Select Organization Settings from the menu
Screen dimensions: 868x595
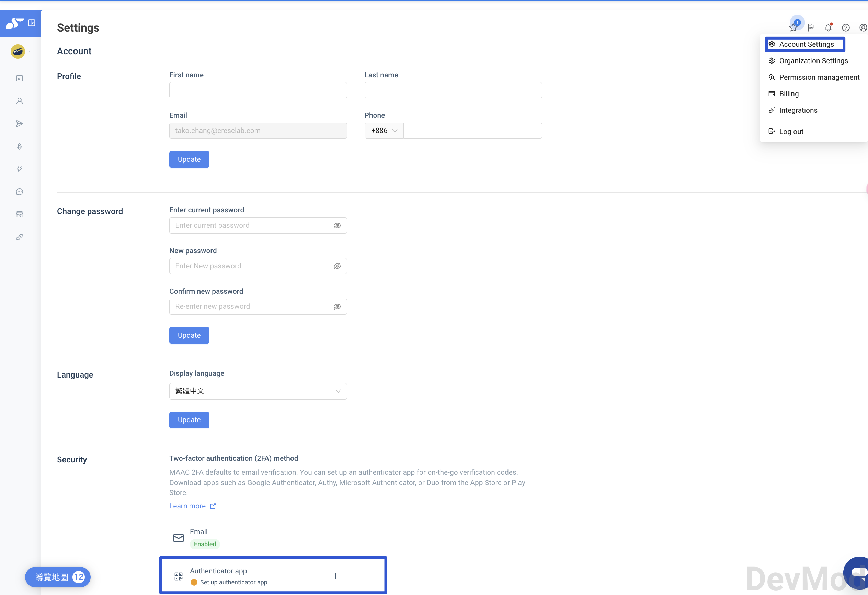click(813, 61)
